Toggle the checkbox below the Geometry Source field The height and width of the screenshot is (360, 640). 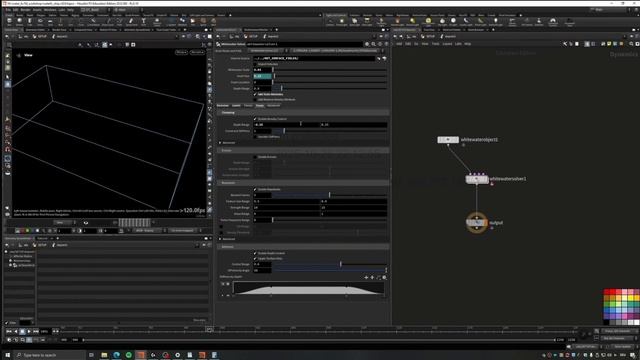coord(255,64)
